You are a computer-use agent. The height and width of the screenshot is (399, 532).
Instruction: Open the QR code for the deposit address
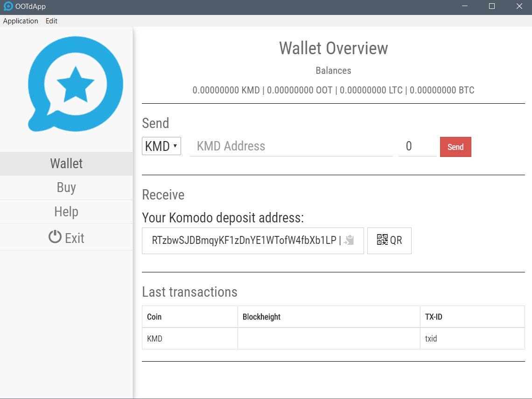coord(389,240)
